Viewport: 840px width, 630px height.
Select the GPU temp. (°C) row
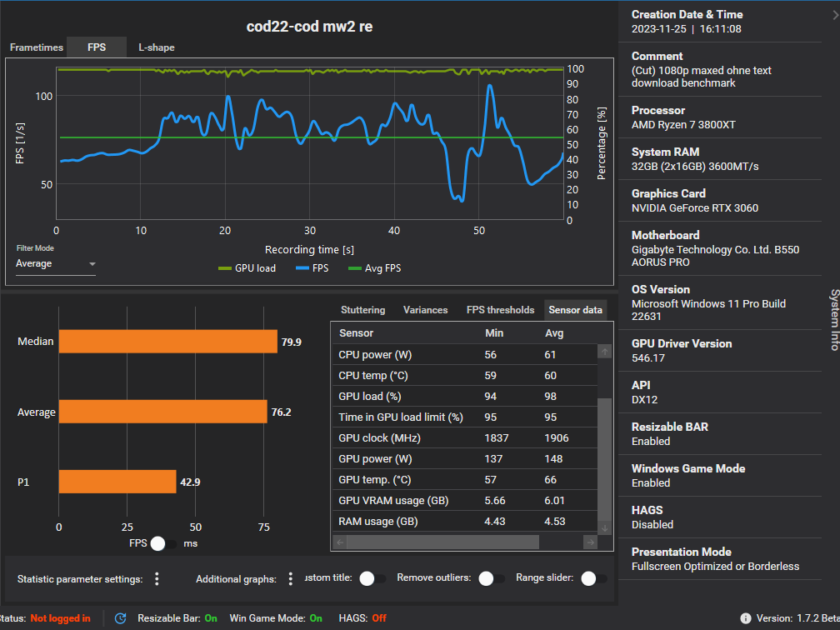tap(464, 480)
